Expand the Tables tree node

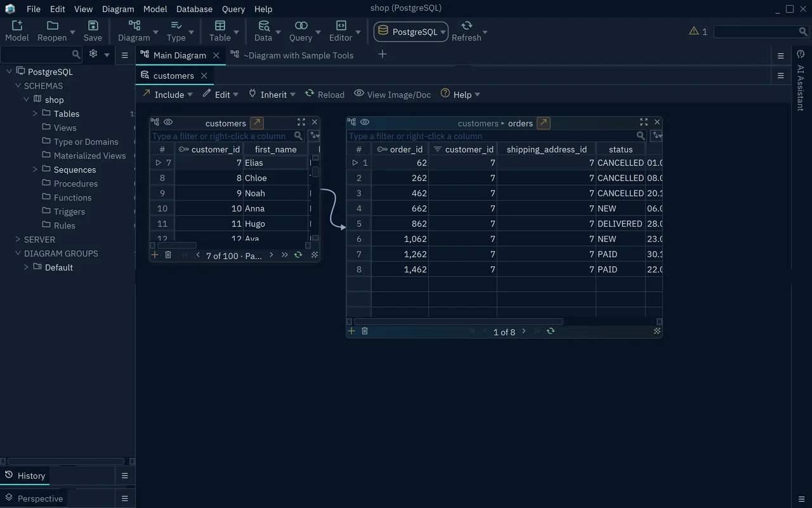tap(35, 114)
